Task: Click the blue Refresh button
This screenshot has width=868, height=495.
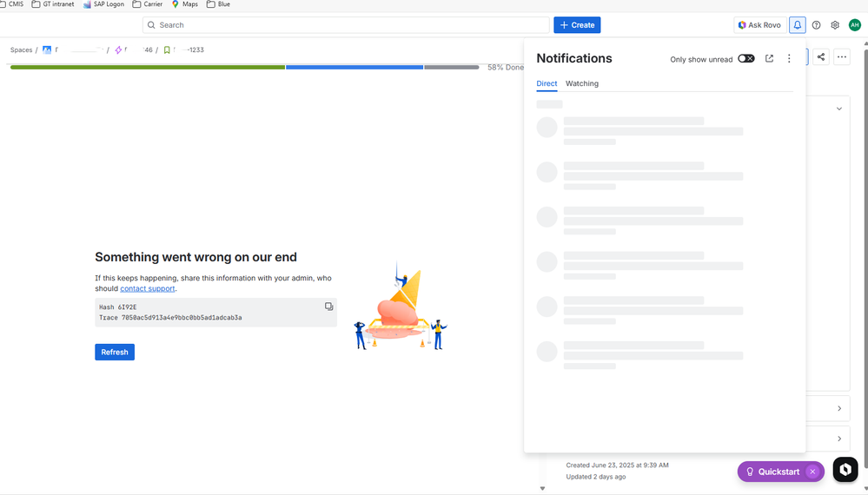Action: tap(115, 352)
